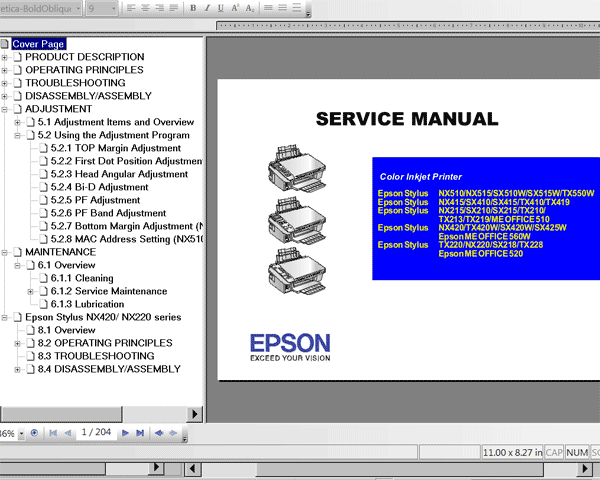The height and width of the screenshot is (480, 600).
Task: Open 5.2.7 Bottom Margin Adjustment
Action: point(127,226)
